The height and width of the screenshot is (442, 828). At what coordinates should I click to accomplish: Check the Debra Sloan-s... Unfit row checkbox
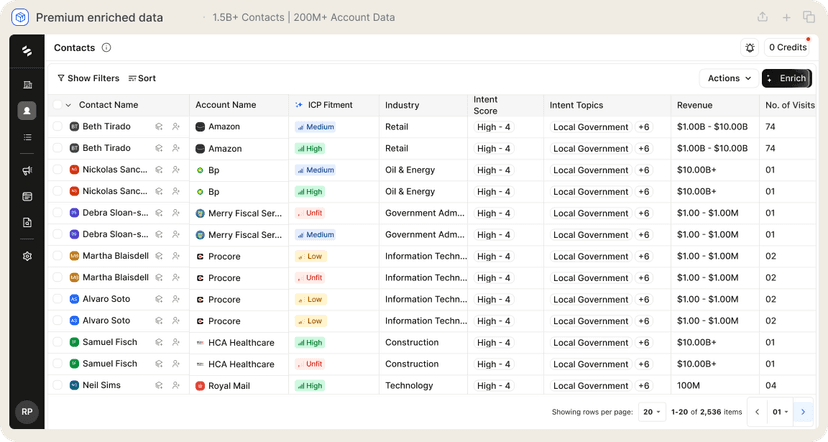[x=58, y=213]
